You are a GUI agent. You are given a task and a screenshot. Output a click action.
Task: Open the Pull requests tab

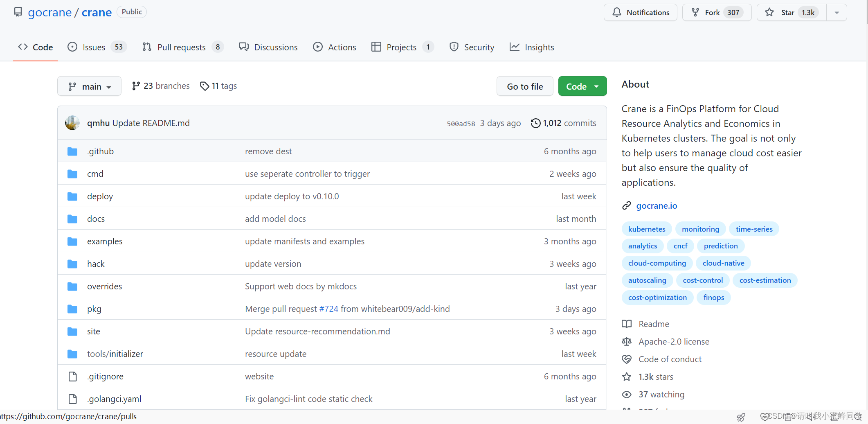click(183, 47)
